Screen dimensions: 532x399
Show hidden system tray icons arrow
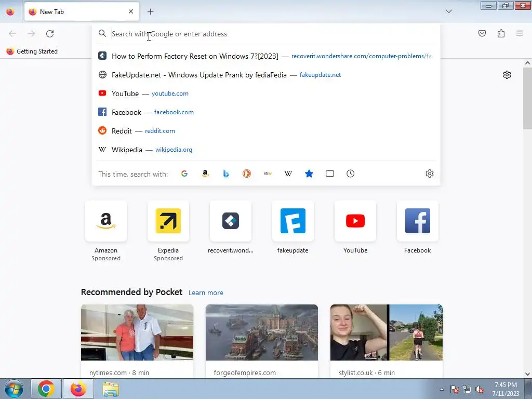click(442, 389)
